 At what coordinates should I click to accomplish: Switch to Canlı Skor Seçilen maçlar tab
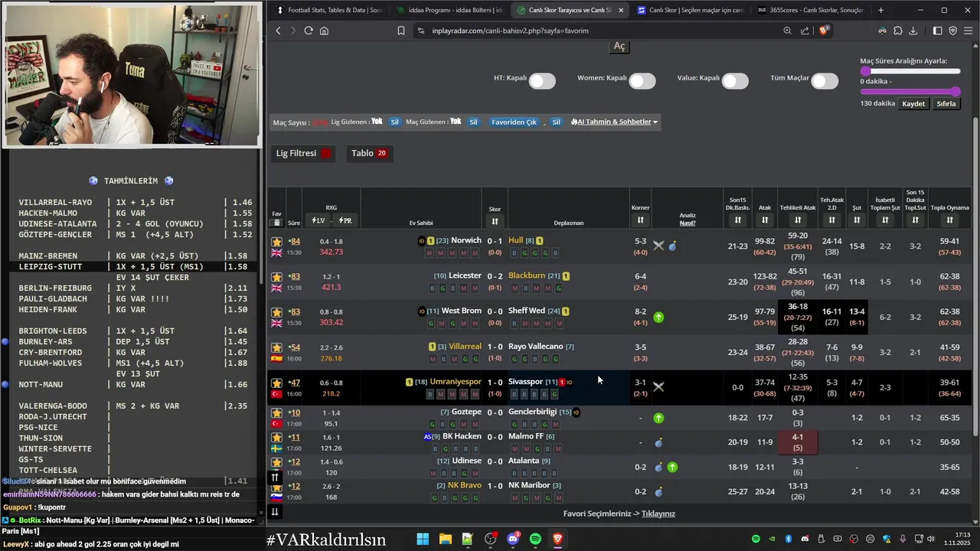pyautogui.click(x=689, y=10)
